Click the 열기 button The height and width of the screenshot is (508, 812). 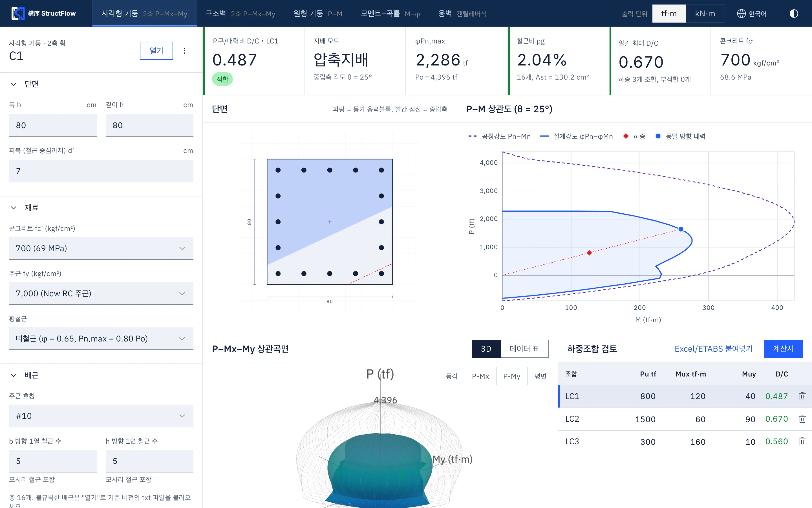click(x=156, y=51)
